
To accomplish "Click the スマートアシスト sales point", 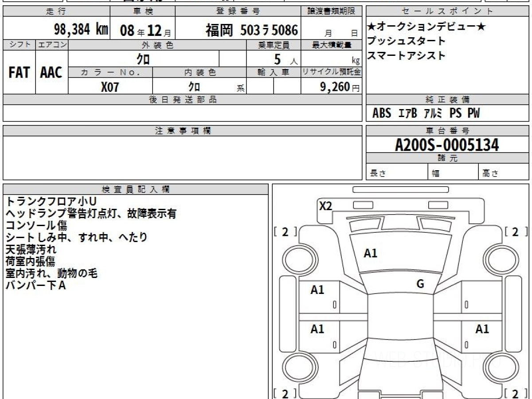I will (407, 56).
